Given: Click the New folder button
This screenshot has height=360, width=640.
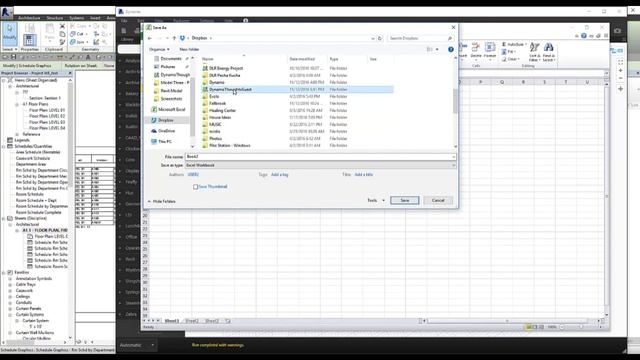Looking at the screenshot, I should coord(189,49).
